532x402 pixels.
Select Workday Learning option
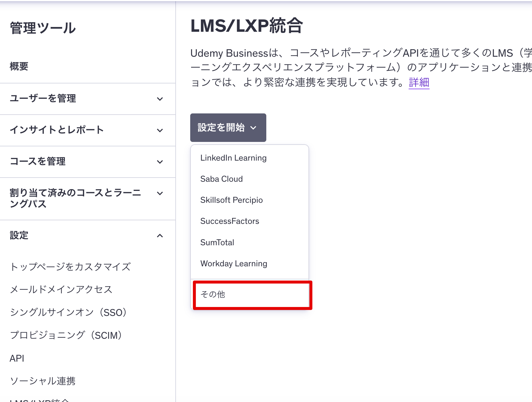234,264
